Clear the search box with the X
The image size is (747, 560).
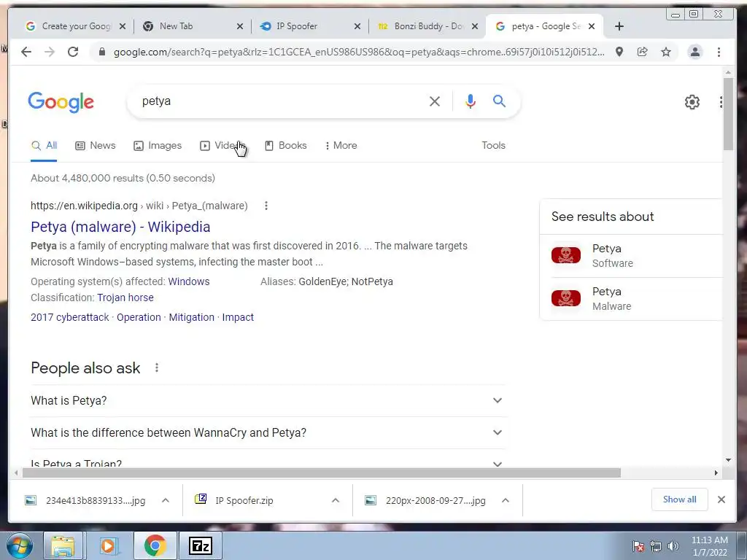pyautogui.click(x=435, y=101)
